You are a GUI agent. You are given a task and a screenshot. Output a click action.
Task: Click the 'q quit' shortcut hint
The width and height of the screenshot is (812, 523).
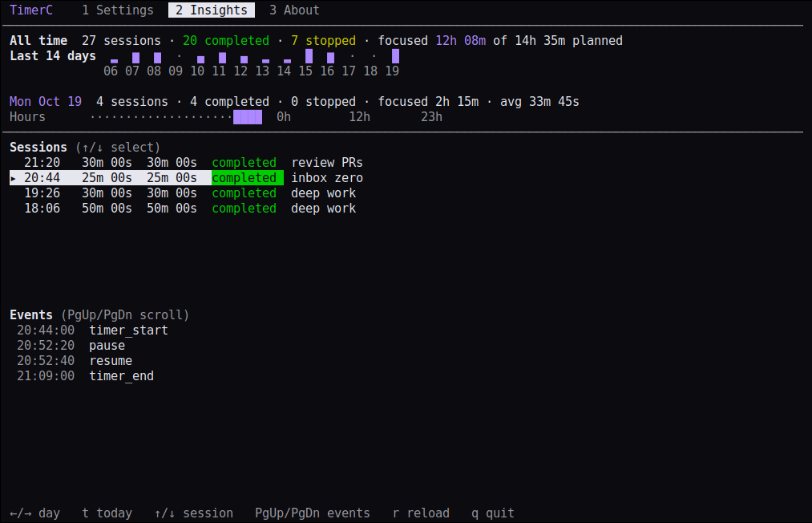click(x=492, y=513)
